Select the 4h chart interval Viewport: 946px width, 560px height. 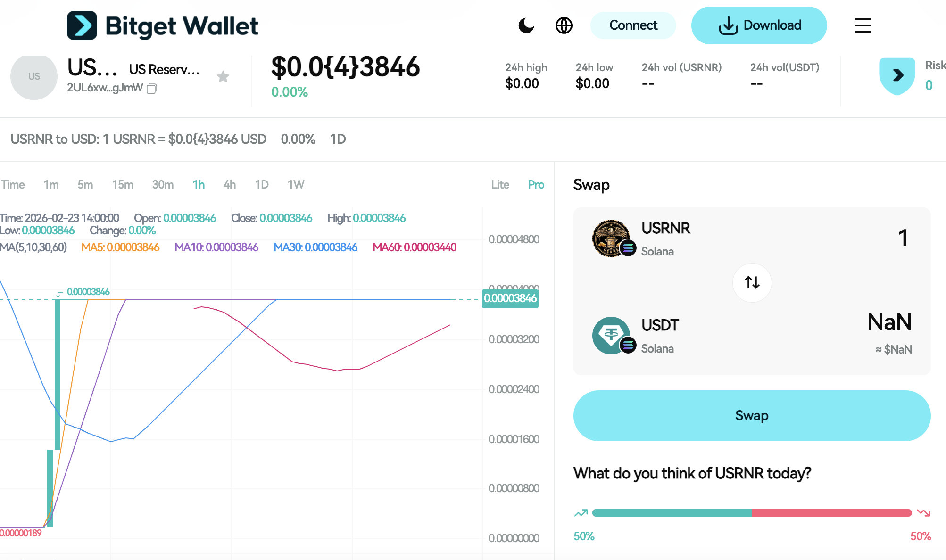coord(230,185)
